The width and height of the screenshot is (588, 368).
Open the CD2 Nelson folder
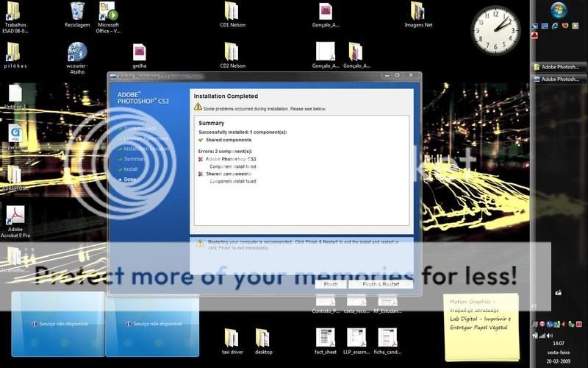coord(232,52)
